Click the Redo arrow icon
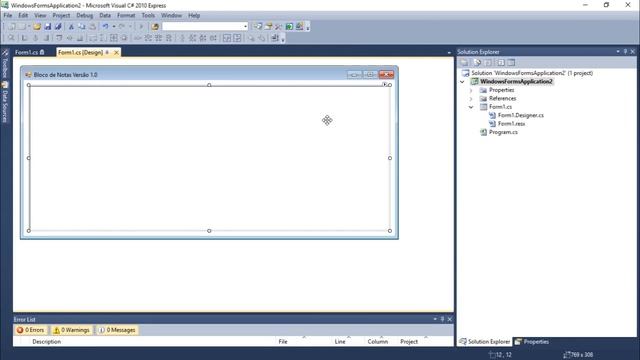Screen dimensions: 640x360 click(x=122, y=27)
